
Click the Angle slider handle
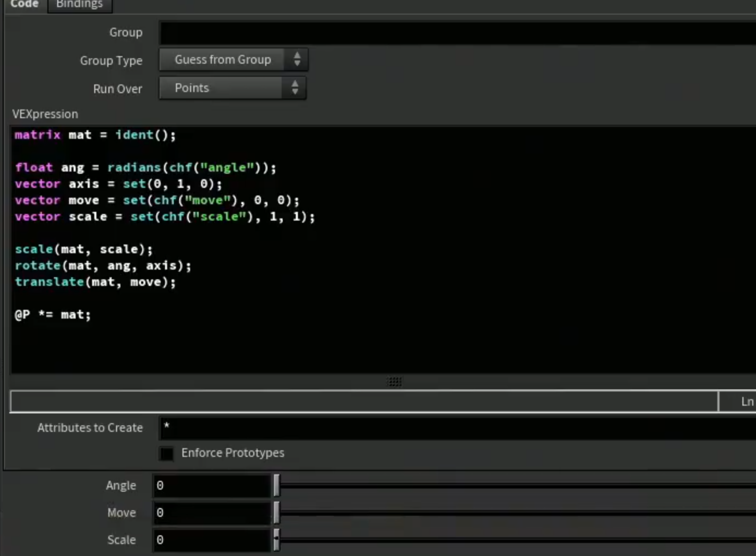(x=277, y=485)
